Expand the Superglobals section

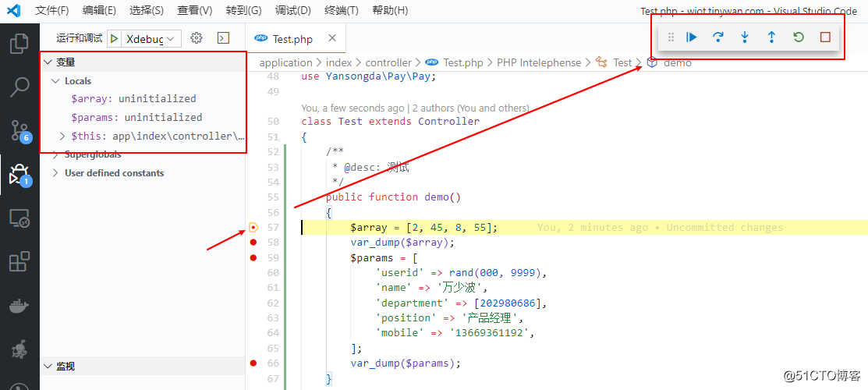click(55, 154)
